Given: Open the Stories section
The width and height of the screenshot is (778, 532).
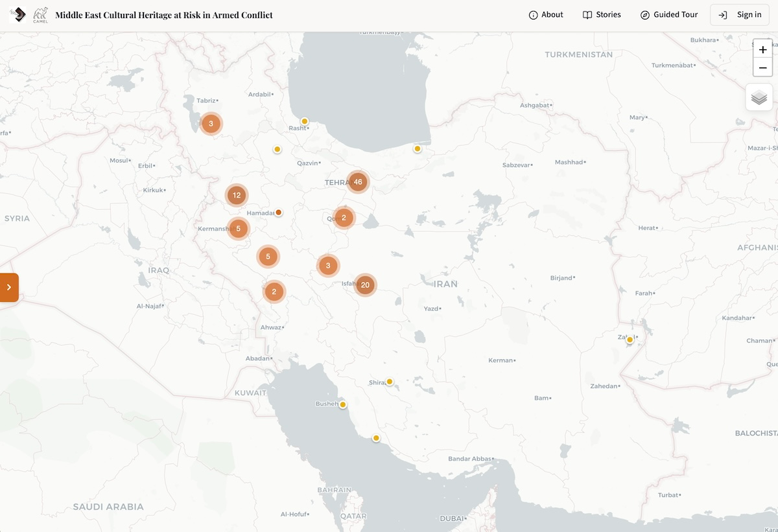Looking at the screenshot, I should tap(601, 14).
